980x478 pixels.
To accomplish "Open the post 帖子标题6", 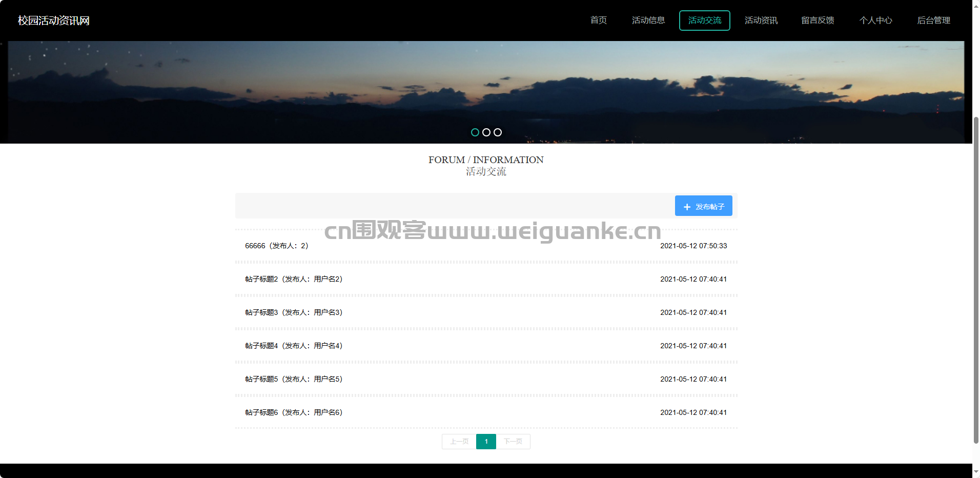I will [294, 412].
